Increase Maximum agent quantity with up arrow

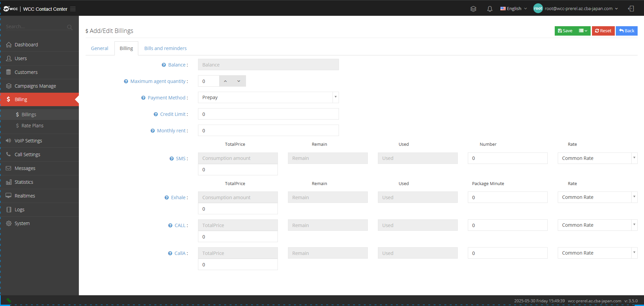pyautogui.click(x=226, y=81)
